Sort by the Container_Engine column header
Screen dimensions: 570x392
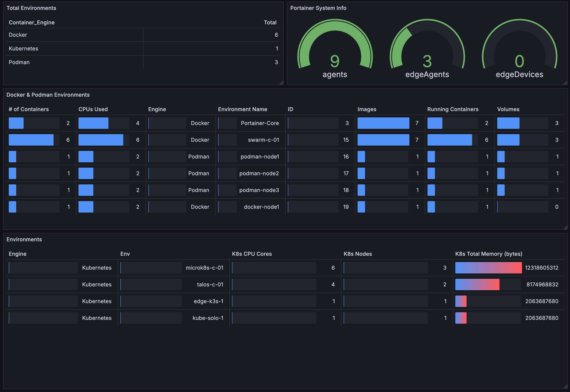tap(32, 23)
